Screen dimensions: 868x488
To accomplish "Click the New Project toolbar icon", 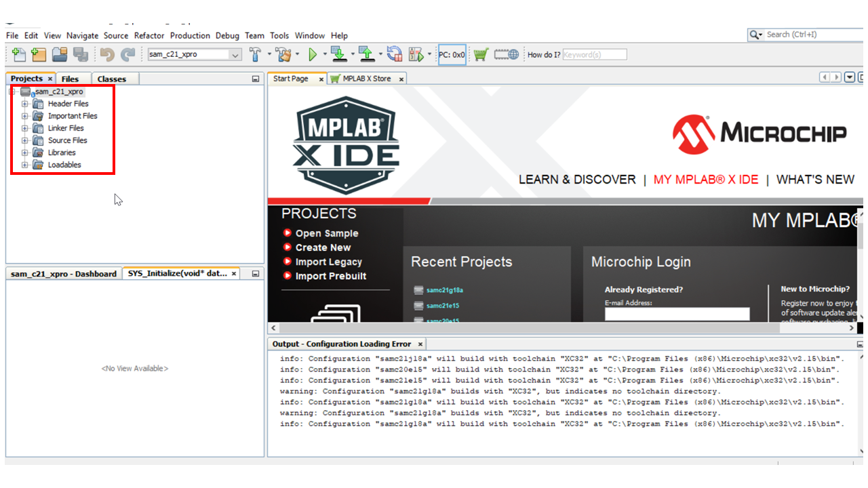I will tap(39, 55).
